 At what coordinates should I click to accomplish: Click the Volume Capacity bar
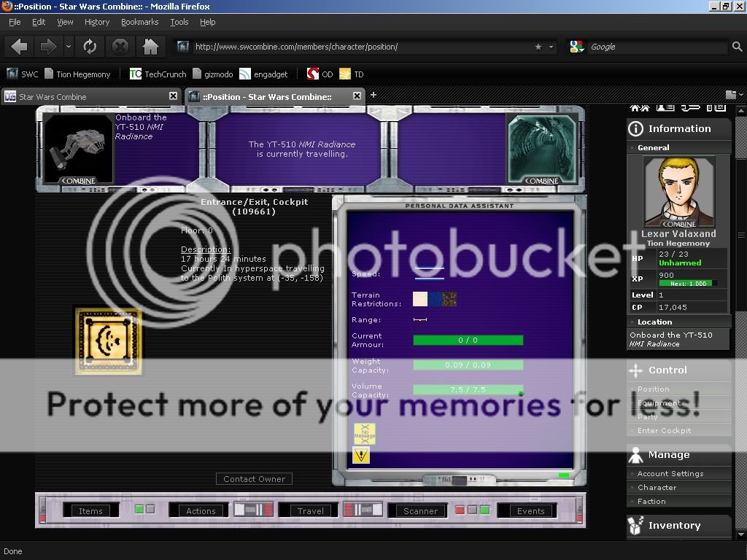[468, 389]
